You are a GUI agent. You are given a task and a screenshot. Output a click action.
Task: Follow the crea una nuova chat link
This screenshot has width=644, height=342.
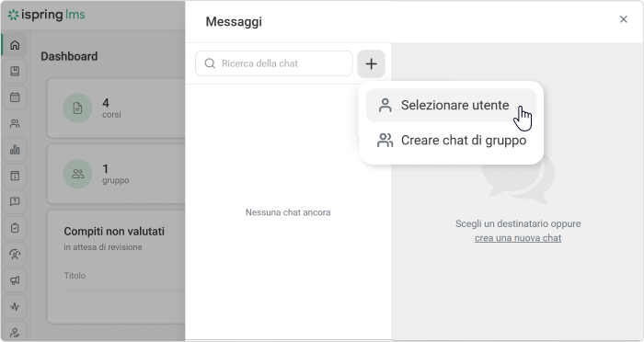(518, 238)
